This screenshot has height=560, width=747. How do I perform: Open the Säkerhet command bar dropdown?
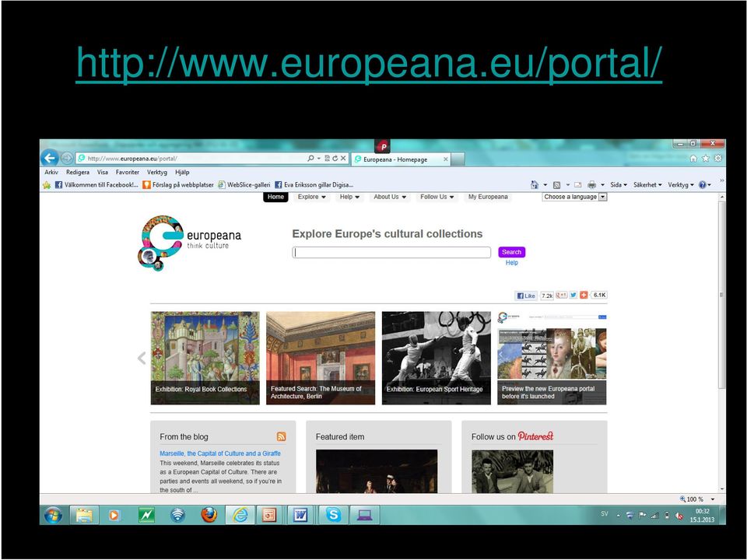coord(647,185)
